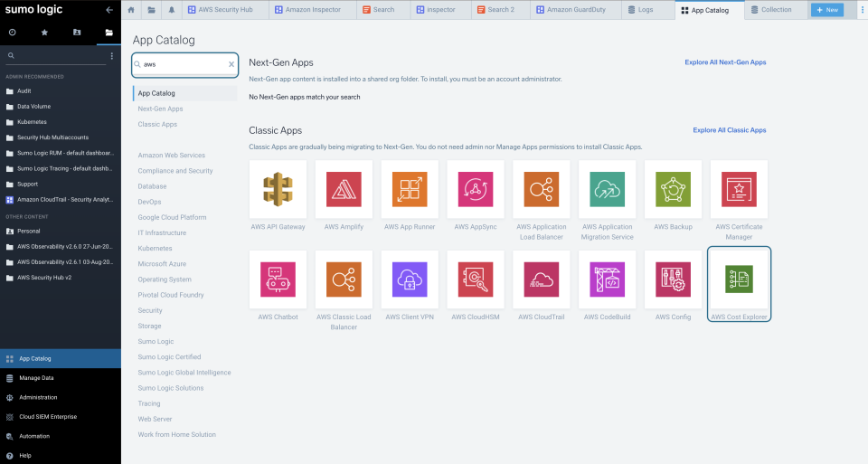Filter by Work from Home Solution category

(177, 434)
